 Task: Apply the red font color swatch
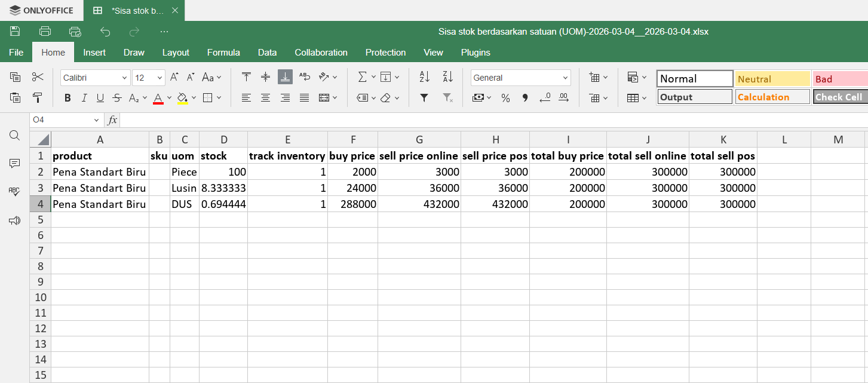(x=158, y=97)
